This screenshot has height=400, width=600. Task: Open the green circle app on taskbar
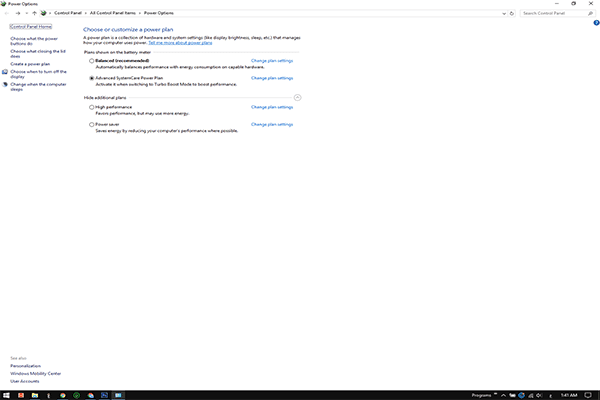[x=77, y=395]
